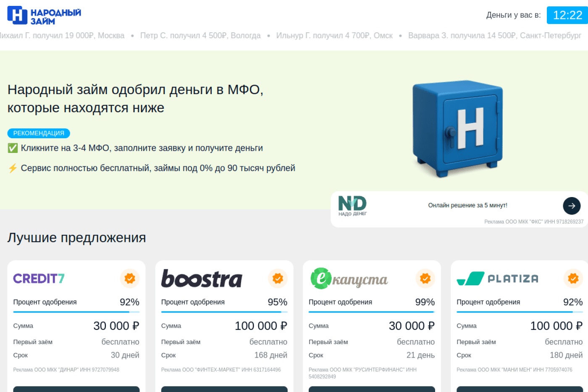588x392 pixels.
Task: Click ticker entry 'Петр С. получил 4 500₽, Вологда'
Action: [x=200, y=36]
